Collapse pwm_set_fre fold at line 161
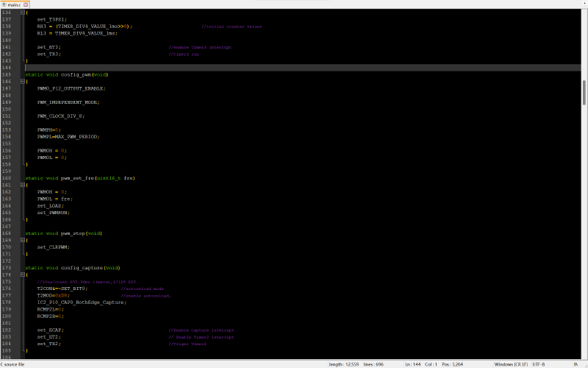 point(23,185)
